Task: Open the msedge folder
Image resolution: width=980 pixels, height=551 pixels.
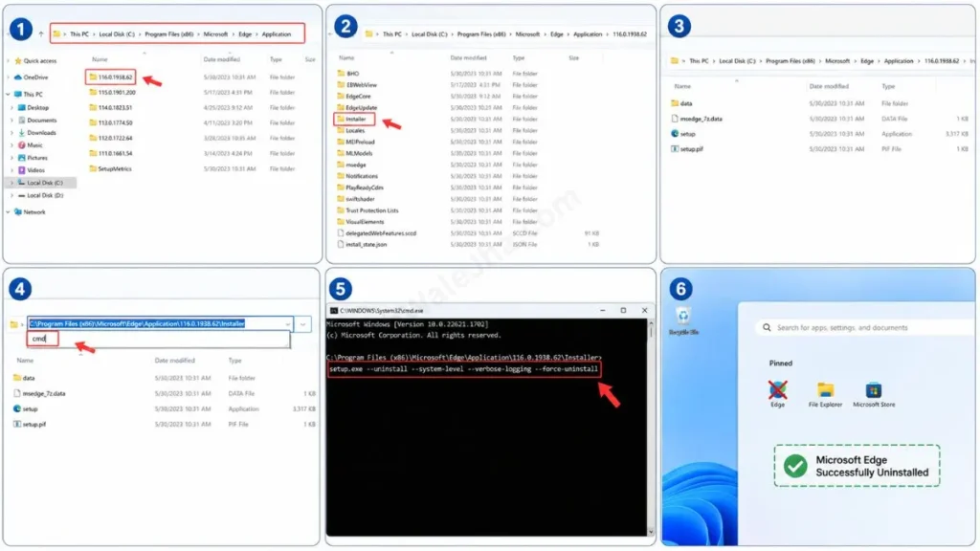Action: (351, 165)
